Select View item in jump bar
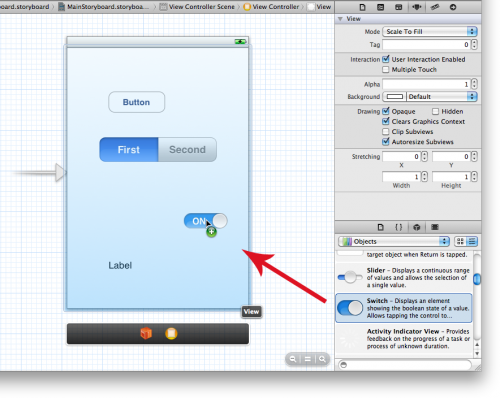 [x=320, y=7]
